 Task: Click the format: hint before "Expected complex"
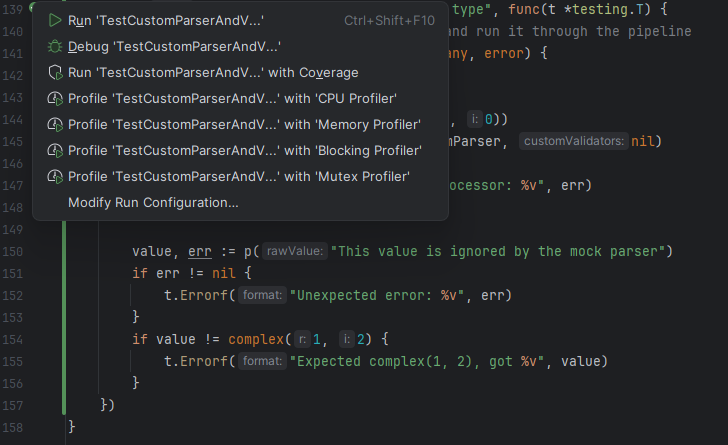(x=263, y=361)
